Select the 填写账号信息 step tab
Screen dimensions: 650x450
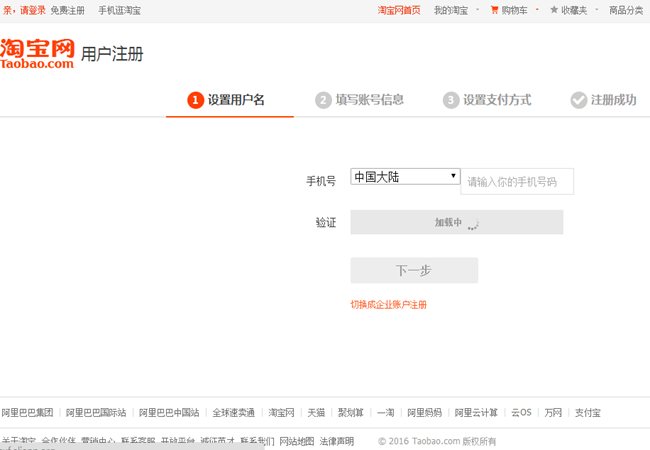(x=357, y=100)
